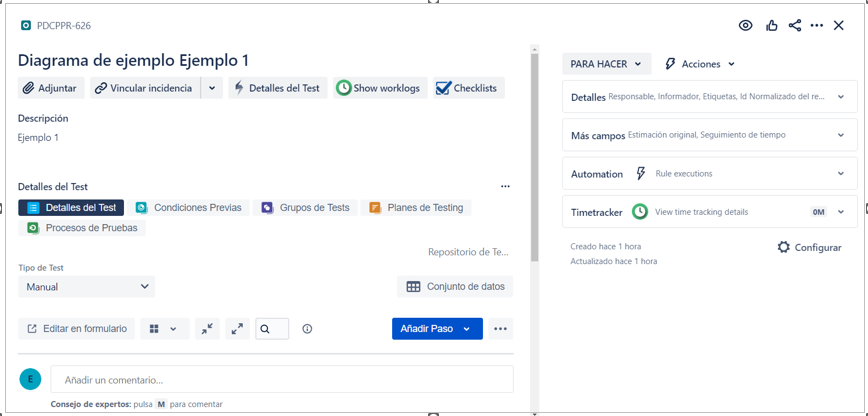Screen dimensions: 868x416
Task: Open the Tipo de Test Manual dropdown
Action: (x=87, y=287)
